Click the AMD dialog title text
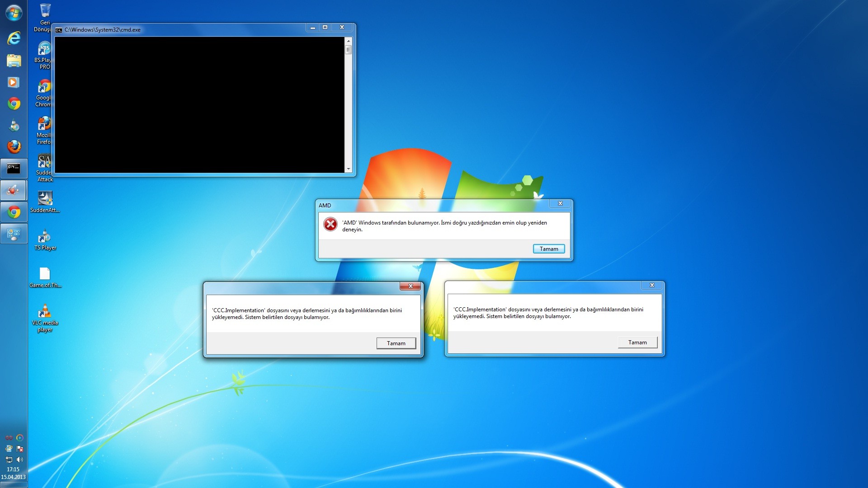This screenshot has height=488, width=868. [x=325, y=205]
